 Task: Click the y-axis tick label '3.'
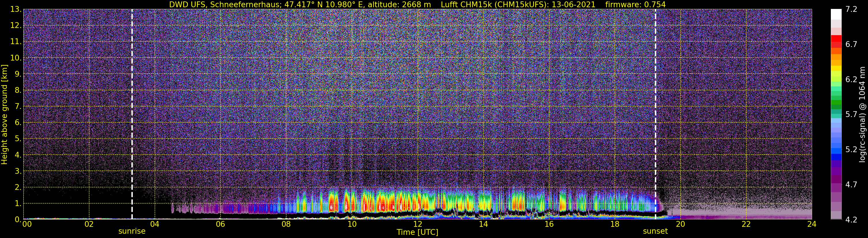pyautogui.click(x=18, y=171)
